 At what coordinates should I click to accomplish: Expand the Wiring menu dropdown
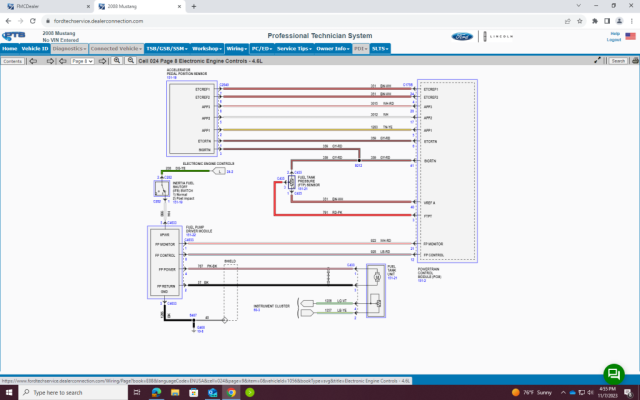pyautogui.click(x=237, y=49)
